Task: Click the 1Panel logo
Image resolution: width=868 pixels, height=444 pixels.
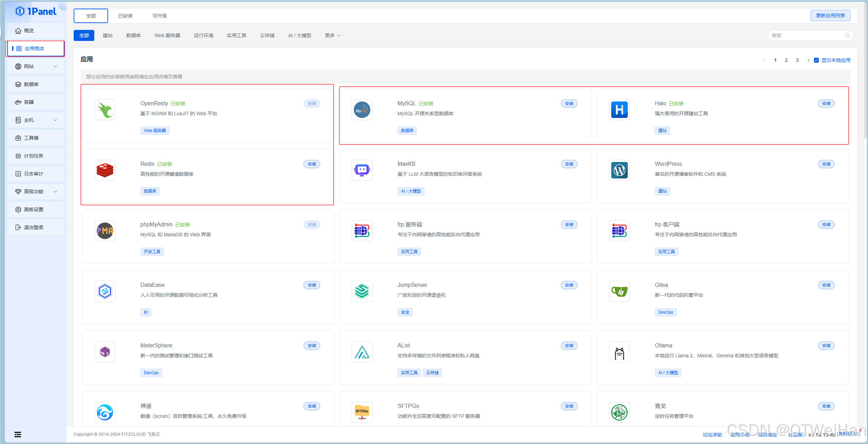Action: (x=36, y=12)
